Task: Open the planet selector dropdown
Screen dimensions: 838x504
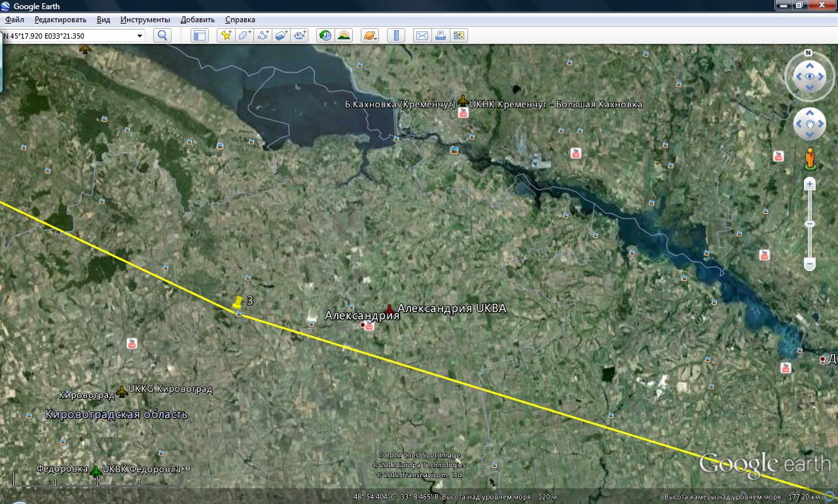Action: 369,35
